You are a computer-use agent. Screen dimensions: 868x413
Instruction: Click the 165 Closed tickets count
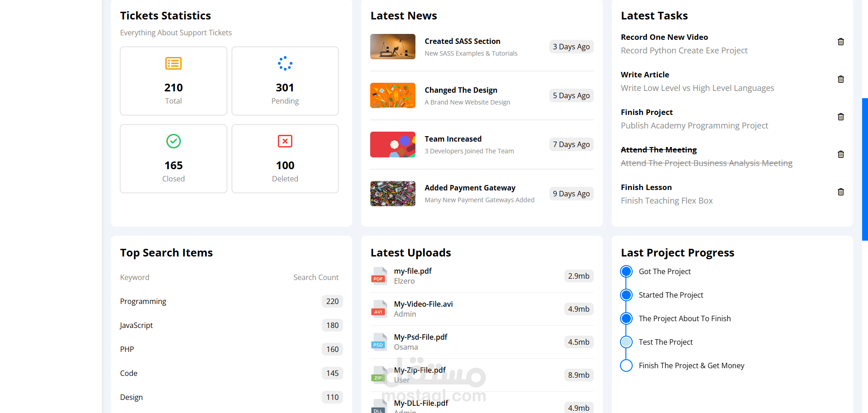click(x=173, y=166)
